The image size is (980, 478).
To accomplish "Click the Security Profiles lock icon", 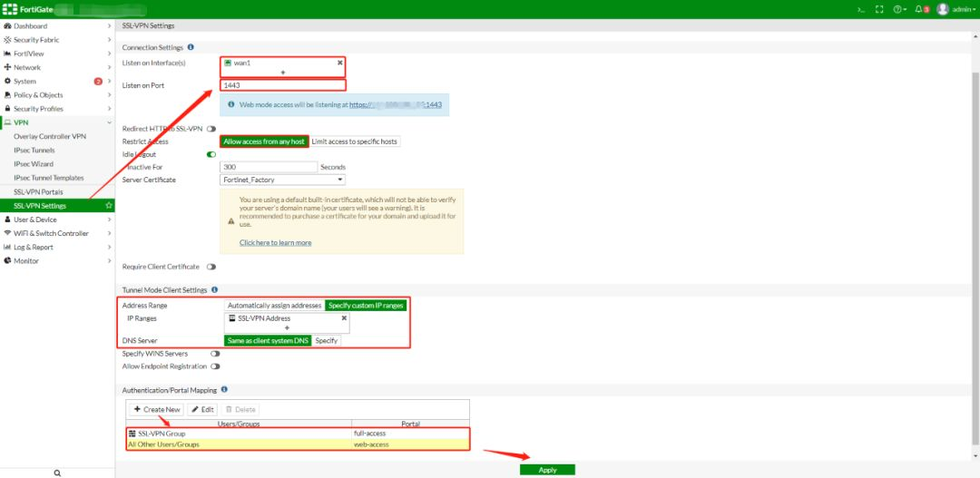I will pyautogui.click(x=7, y=109).
